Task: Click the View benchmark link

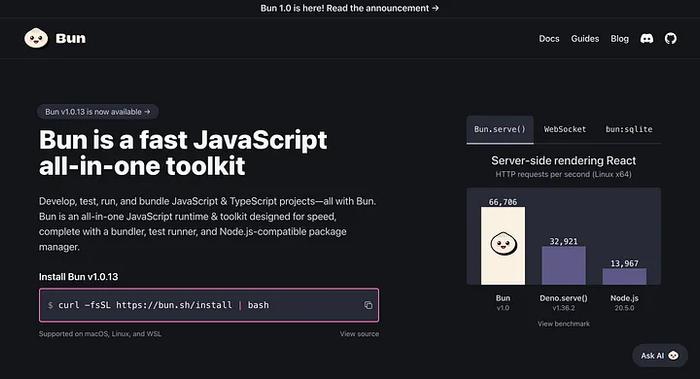Action: 563,324
